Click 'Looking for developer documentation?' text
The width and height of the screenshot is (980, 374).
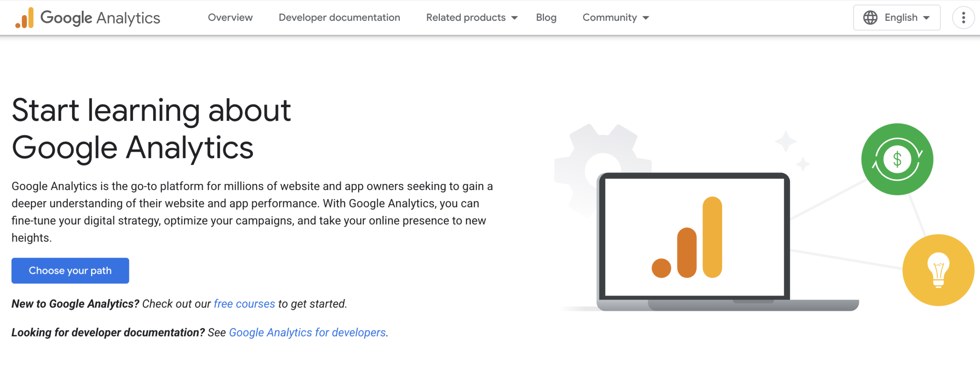tap(108, 332)
